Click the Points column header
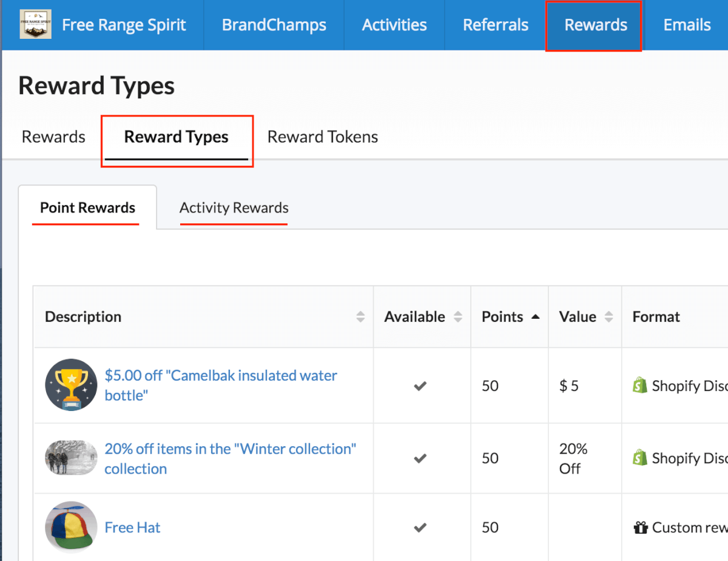Screen dimensions: 728x561 [502, 316]
